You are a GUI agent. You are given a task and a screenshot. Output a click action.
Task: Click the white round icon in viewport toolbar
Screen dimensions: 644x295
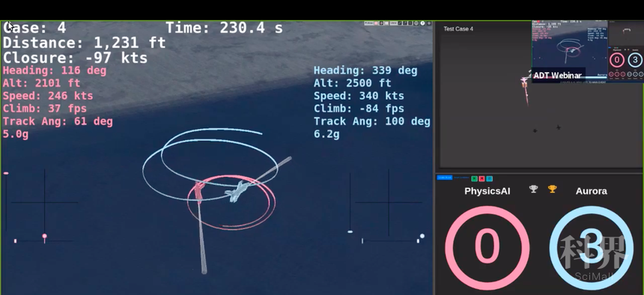422,23
